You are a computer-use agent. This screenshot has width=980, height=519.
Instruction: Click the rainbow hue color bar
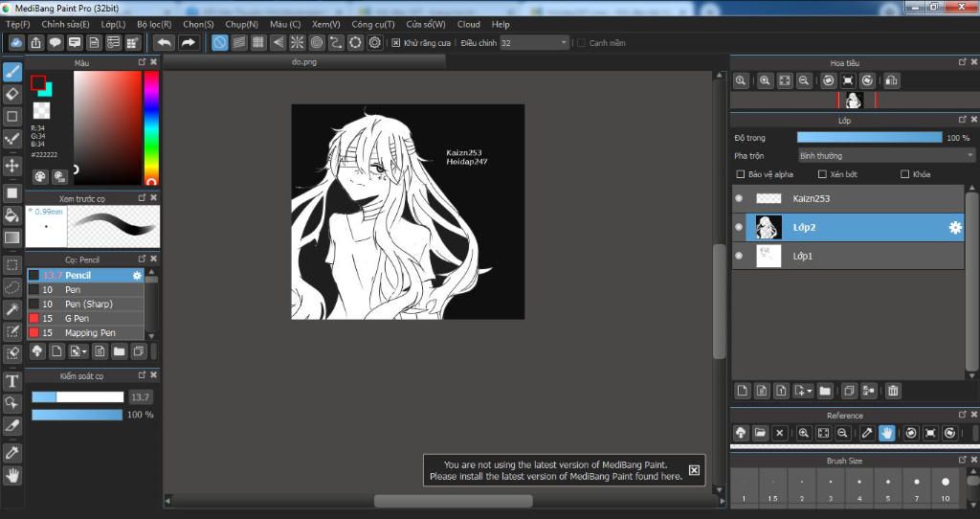coord(151,126)
